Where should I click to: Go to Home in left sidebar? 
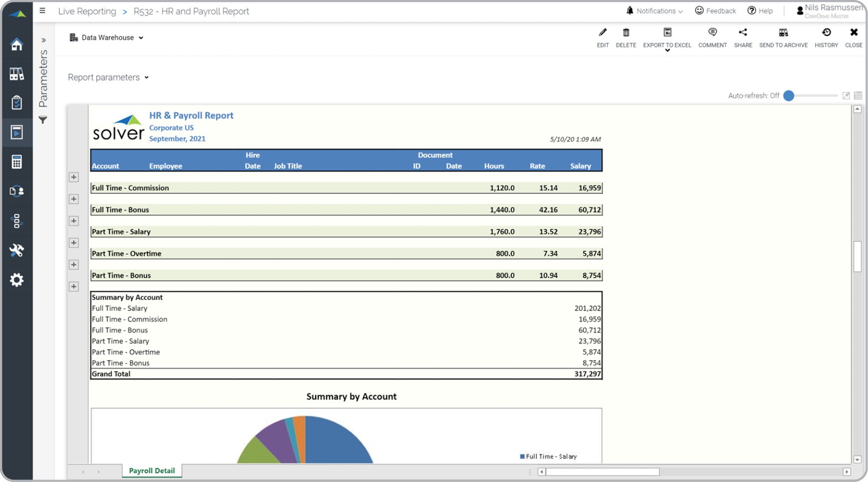(16, 44)
